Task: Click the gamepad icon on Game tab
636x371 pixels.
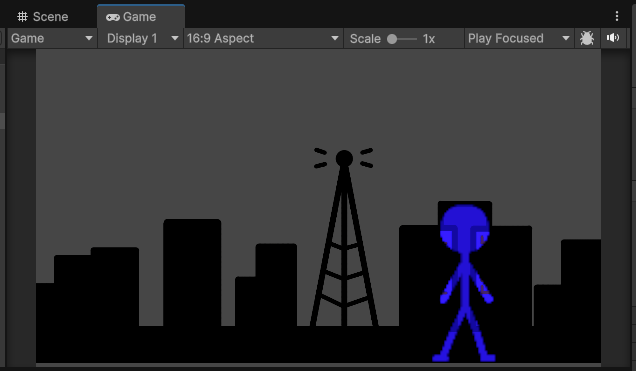Action: 112,17
